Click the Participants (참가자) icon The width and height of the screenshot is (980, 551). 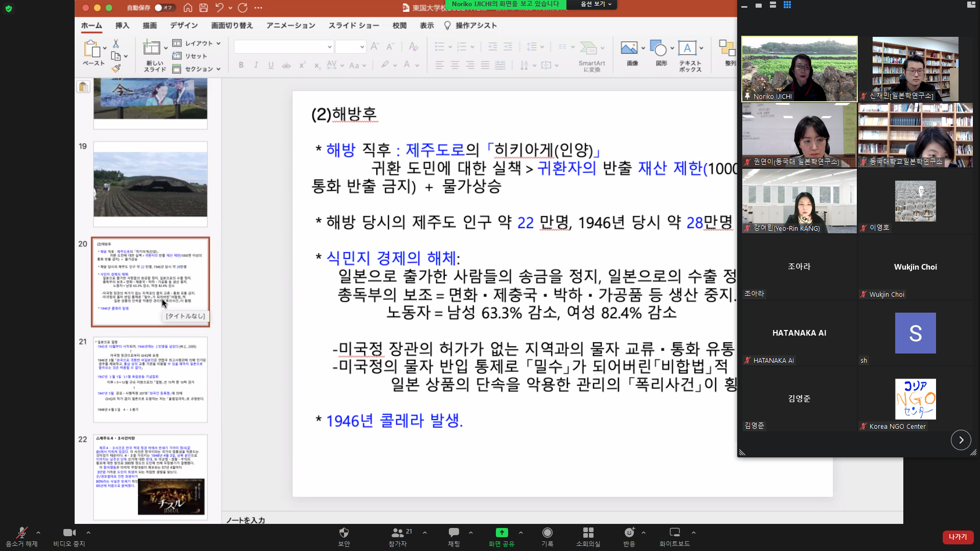click(x=397, y=533)
